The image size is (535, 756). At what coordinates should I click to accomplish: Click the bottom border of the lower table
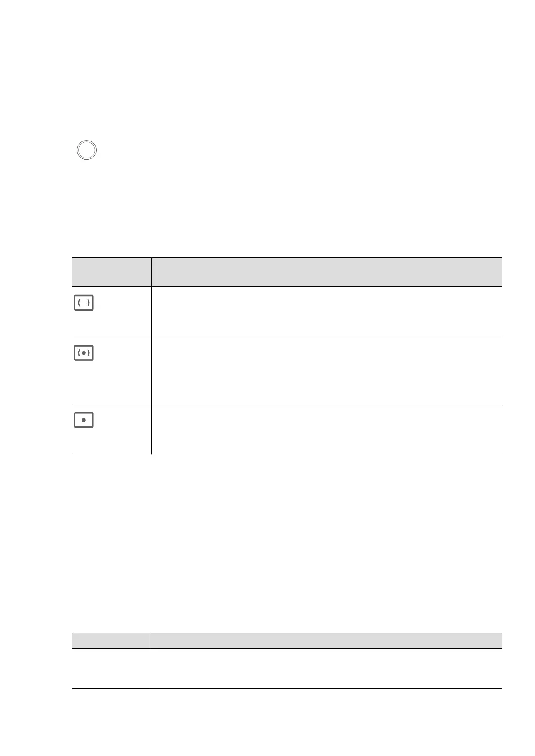pyautogui.click(x=287, y=688)
